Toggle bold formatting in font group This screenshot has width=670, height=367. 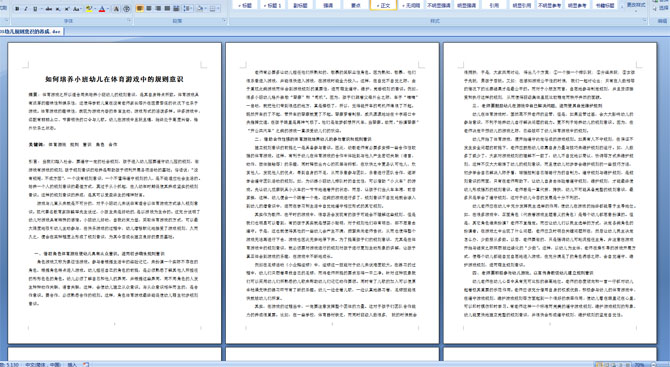[17, 9]
